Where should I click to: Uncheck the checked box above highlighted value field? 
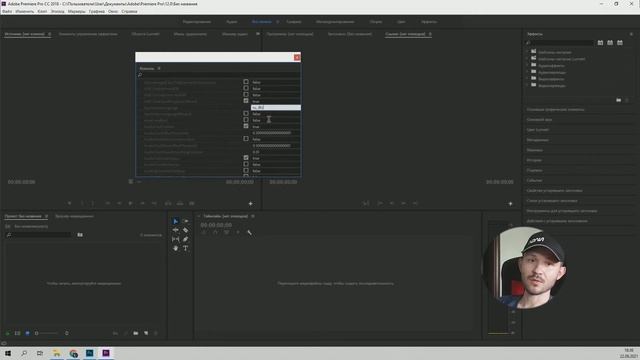pyautogui.click(x=246, y=101)
